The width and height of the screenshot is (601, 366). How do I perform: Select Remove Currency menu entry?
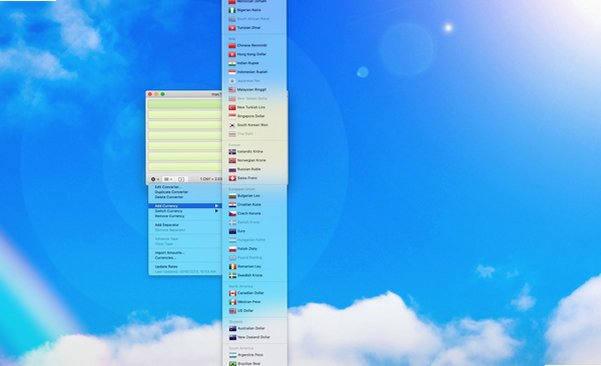[169, 216]
